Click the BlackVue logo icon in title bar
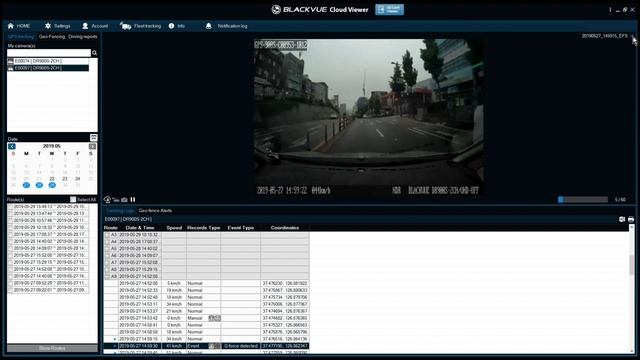This screenshot has height=360, width=640. tap(276, 9)
